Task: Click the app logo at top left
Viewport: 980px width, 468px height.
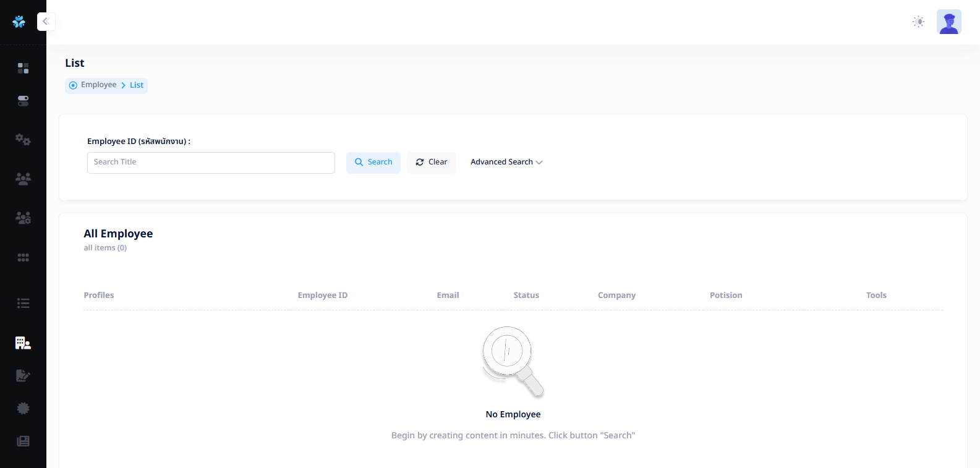Action: (19, 22)
